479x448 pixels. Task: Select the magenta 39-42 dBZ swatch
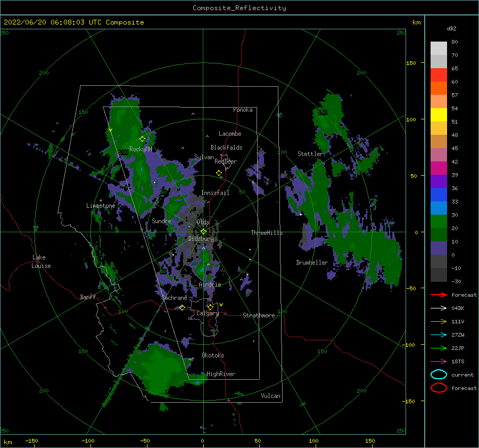click(439, 168)
